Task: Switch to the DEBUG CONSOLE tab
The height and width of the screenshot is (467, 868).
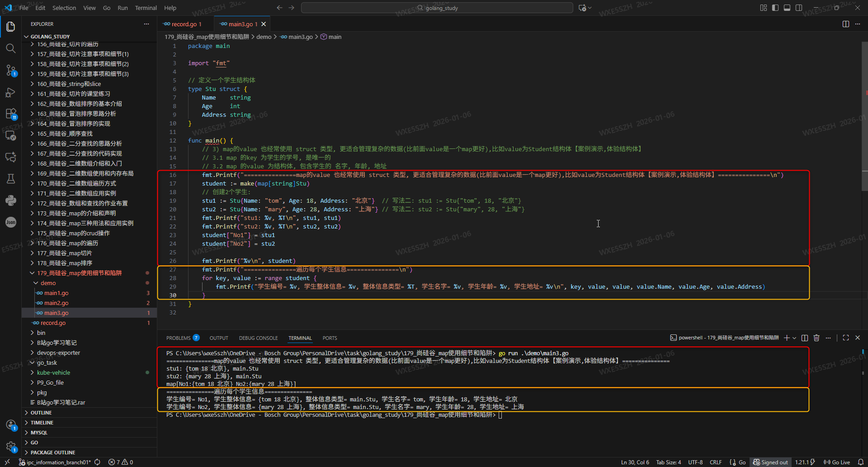Action: point(258,338)
